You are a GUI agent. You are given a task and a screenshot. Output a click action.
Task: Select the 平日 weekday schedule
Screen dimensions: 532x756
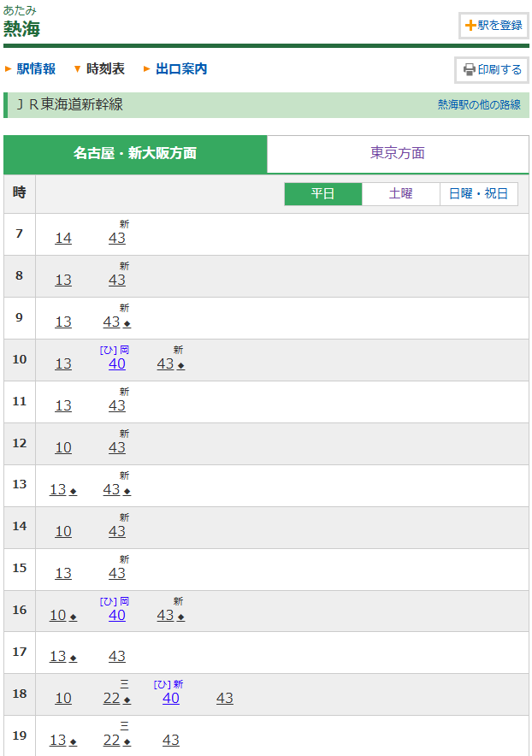(x=322, y=194)
